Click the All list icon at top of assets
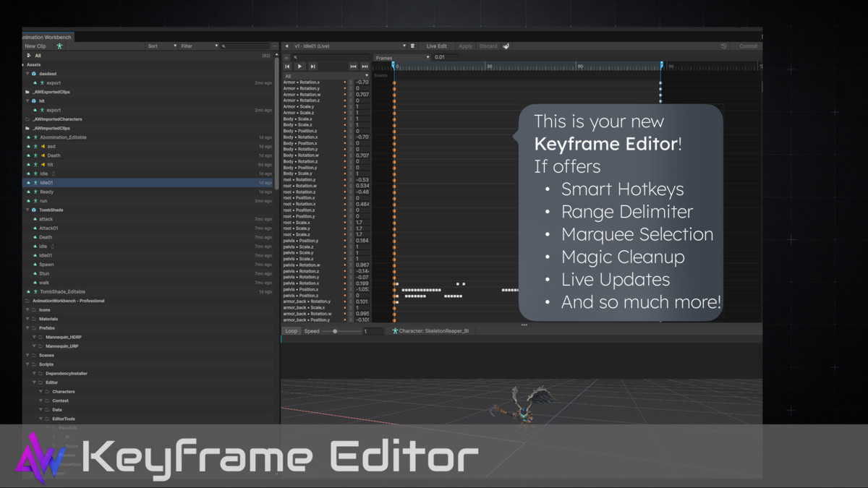Screen dimensions: 868x488 point(28,55)
